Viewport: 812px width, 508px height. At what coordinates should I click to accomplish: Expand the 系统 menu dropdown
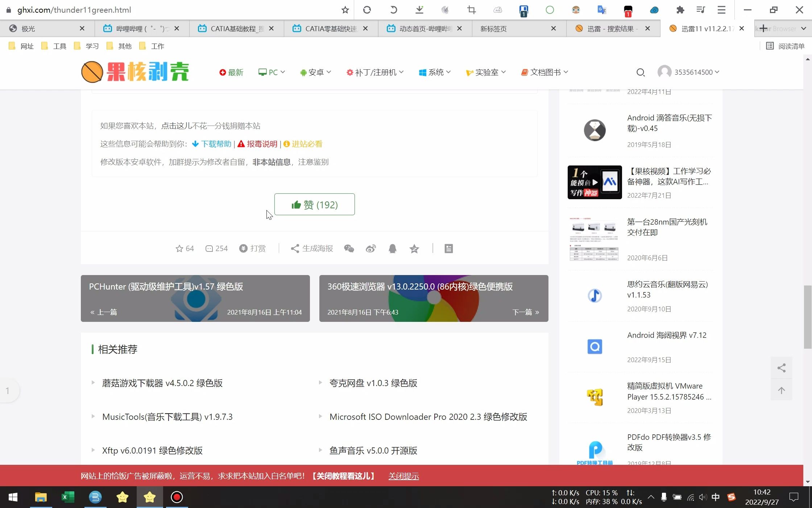point(435,72)
